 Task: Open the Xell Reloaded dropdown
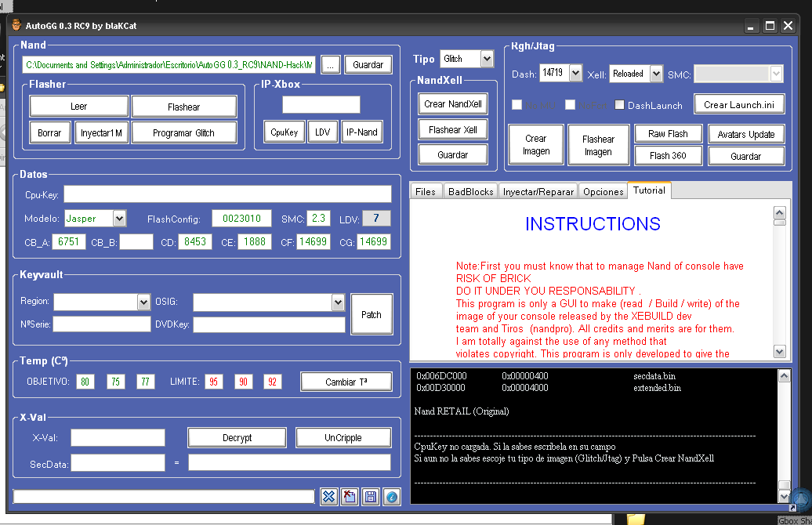(656, 74)
